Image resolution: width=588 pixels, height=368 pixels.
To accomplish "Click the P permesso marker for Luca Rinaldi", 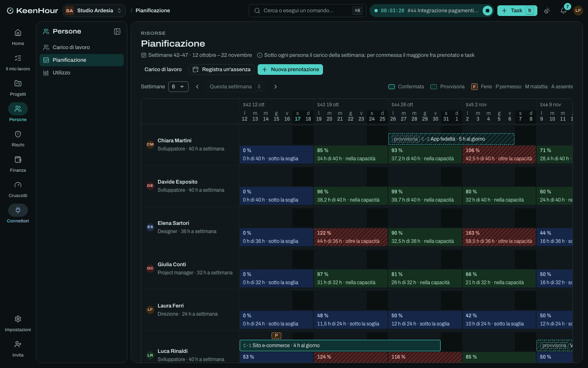I will click(x=276, y=336).
